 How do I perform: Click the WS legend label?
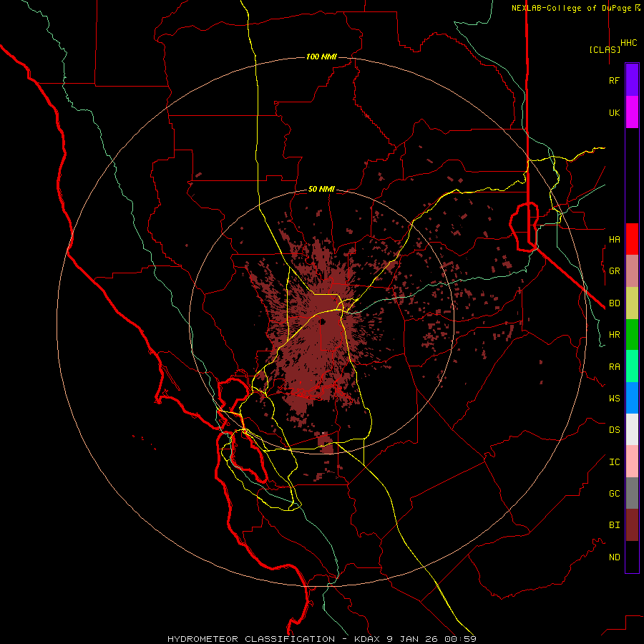click(614, 399)
